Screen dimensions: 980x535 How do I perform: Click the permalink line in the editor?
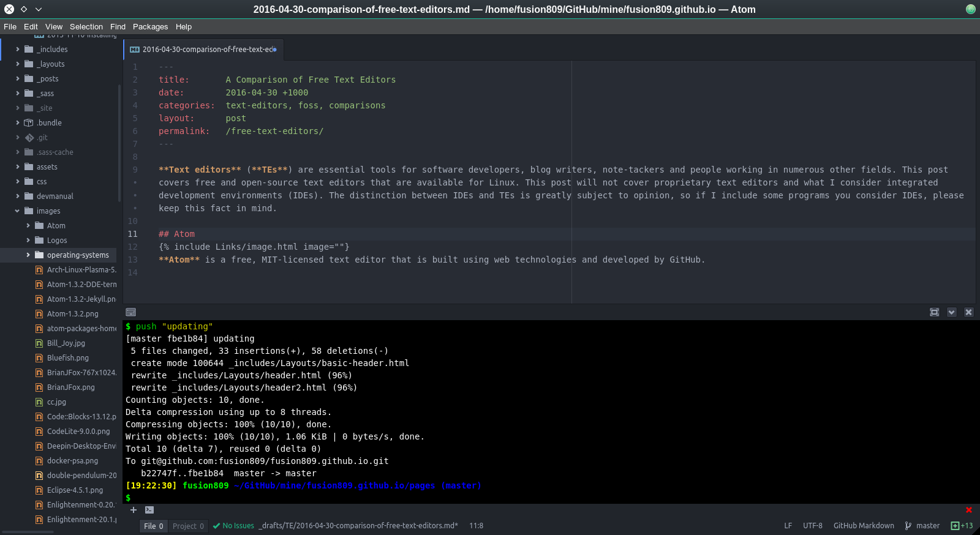click(241, 131)
